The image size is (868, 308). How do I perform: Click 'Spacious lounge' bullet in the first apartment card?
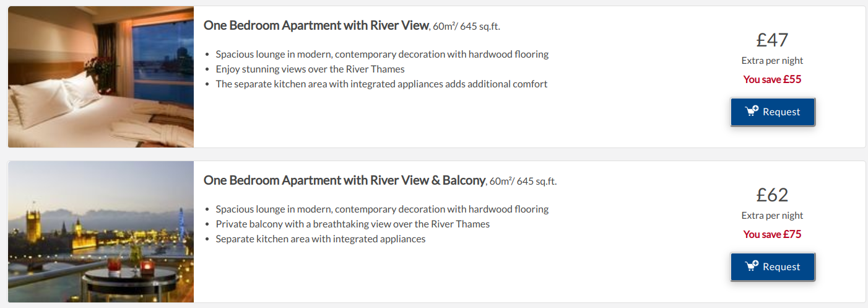(x=382, y=54)
